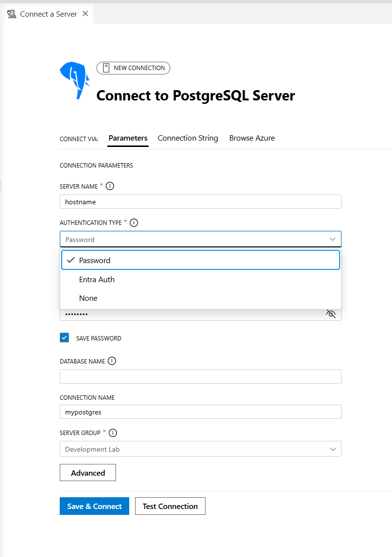
Task: Click the Test Connection button
Action: coord(170,506)
